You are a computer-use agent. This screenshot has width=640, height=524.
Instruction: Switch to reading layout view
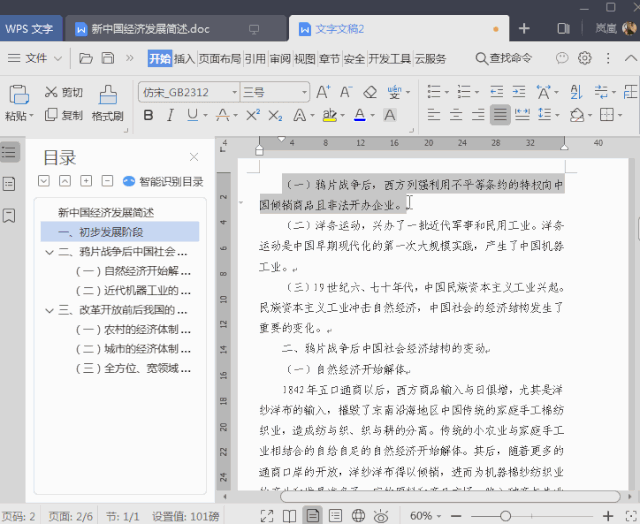tap(290, 516)
